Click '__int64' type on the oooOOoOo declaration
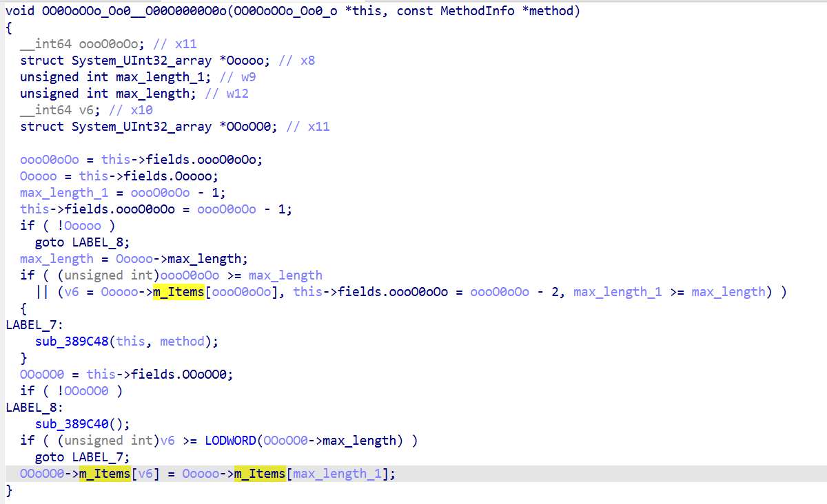 (46, 44)
